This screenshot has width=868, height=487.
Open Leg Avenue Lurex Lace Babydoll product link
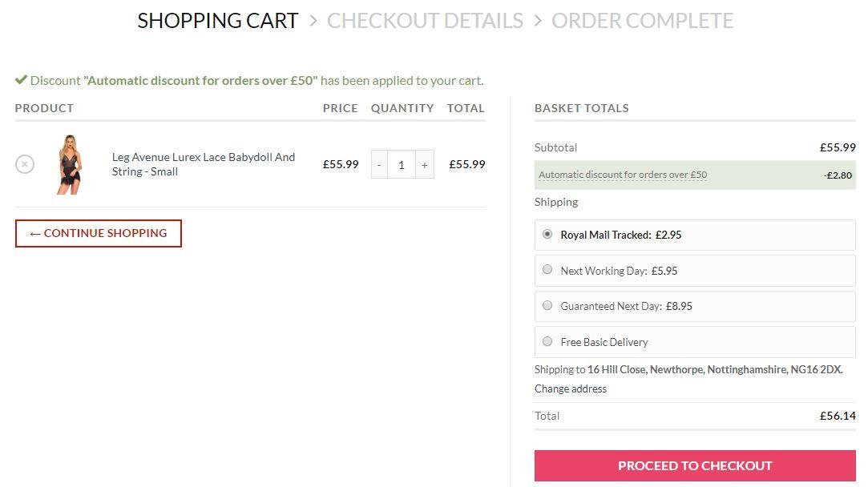tap(203, 164)
